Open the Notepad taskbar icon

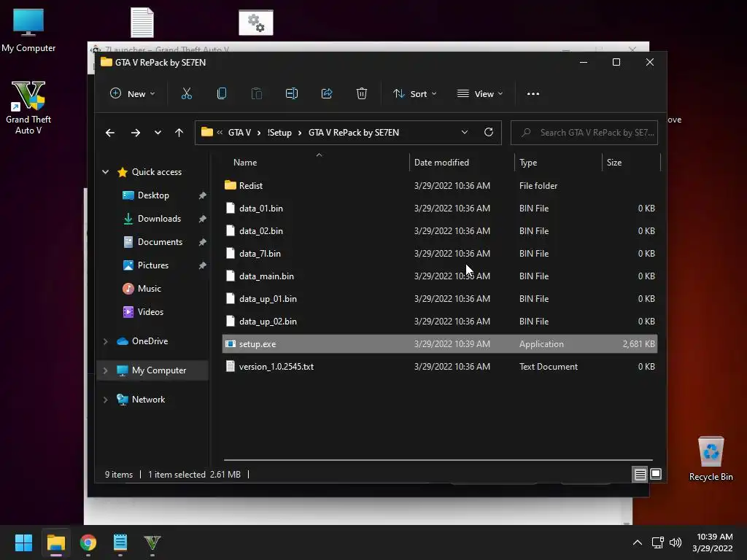point(120,542)
